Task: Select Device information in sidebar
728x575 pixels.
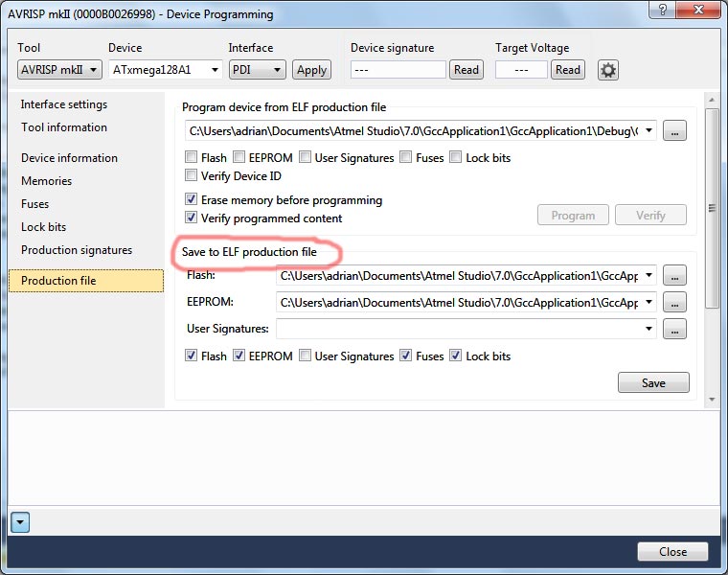Action: click(69, 158)
